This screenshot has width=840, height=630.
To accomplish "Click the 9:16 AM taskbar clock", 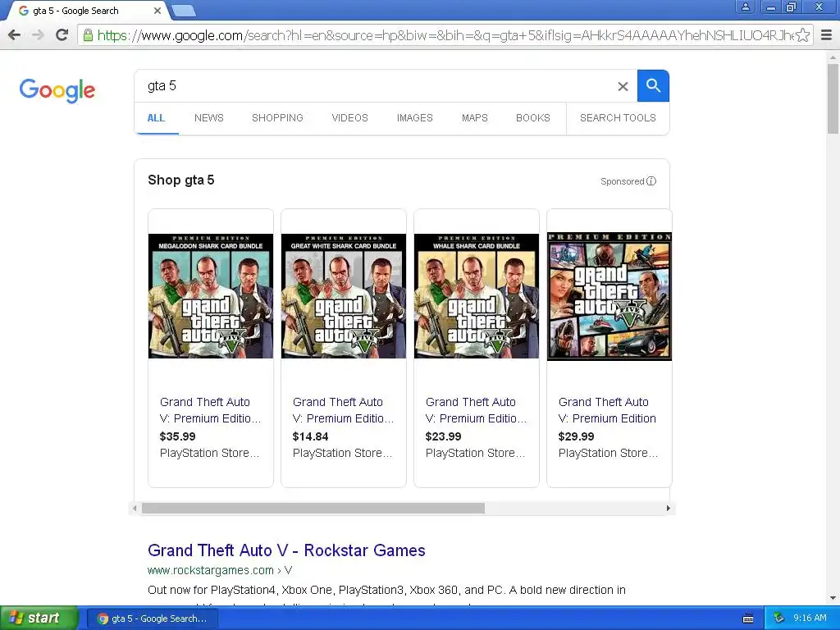I will coord(810,619).
